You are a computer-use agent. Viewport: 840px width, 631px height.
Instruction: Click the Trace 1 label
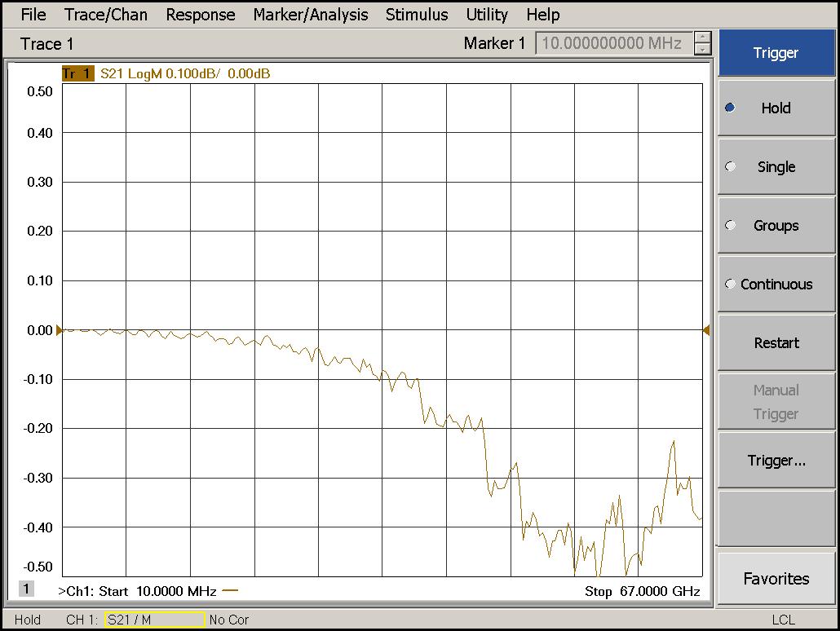click(46, 44)
